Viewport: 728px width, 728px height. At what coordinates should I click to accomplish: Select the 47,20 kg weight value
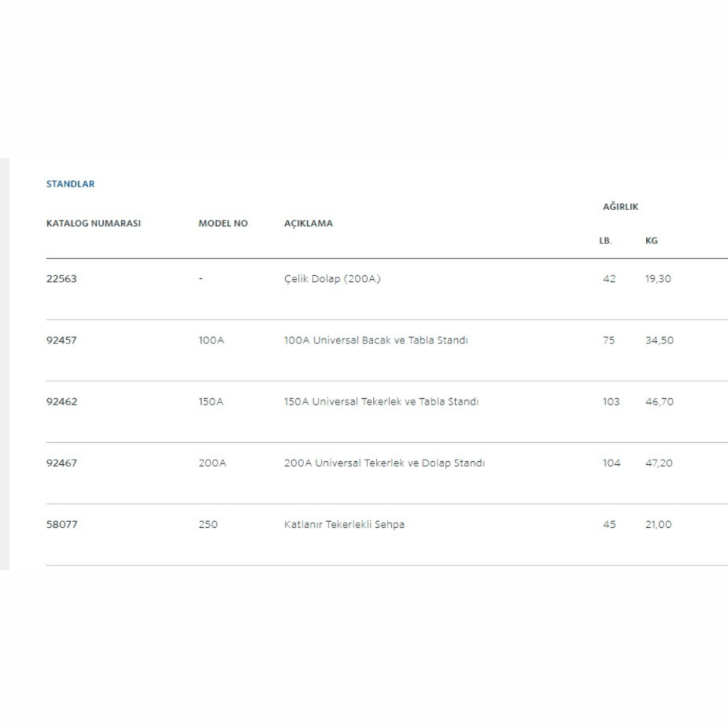point(658,463)
